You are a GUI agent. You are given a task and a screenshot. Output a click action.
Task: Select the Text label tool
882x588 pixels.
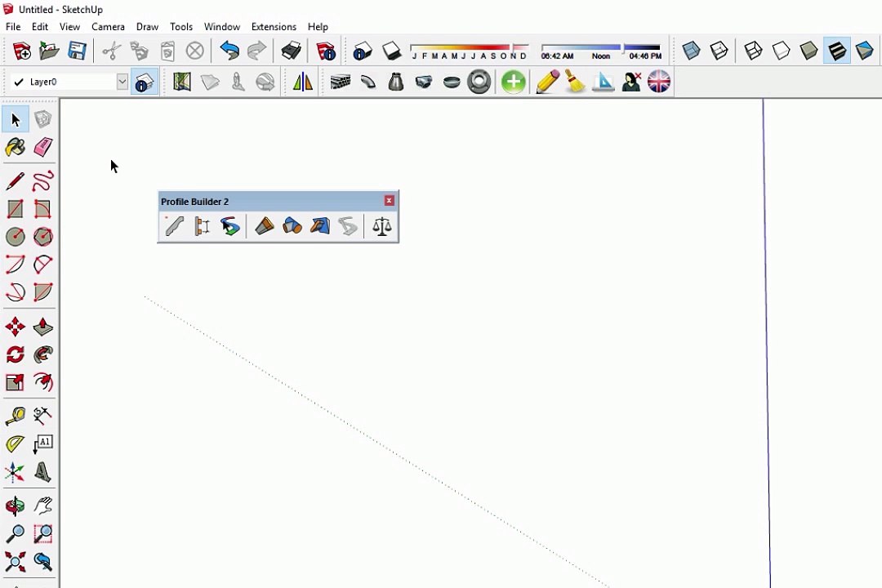point(42,443)
